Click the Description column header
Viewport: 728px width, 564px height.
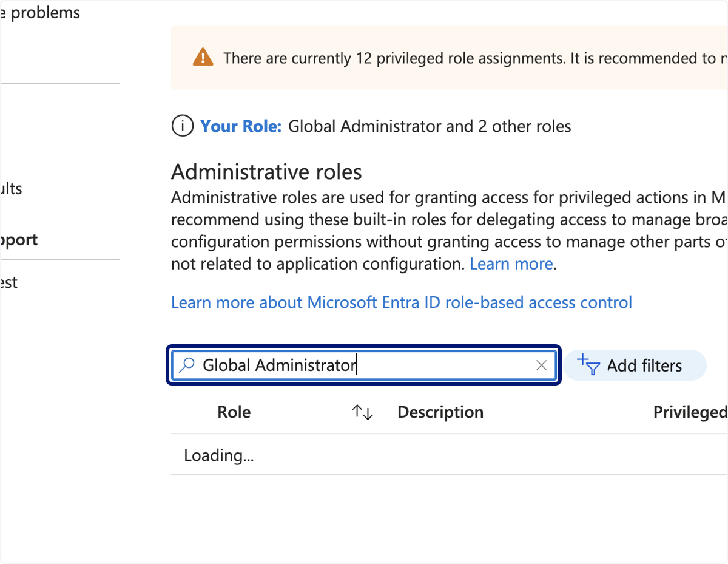click(x=440, y=412)
